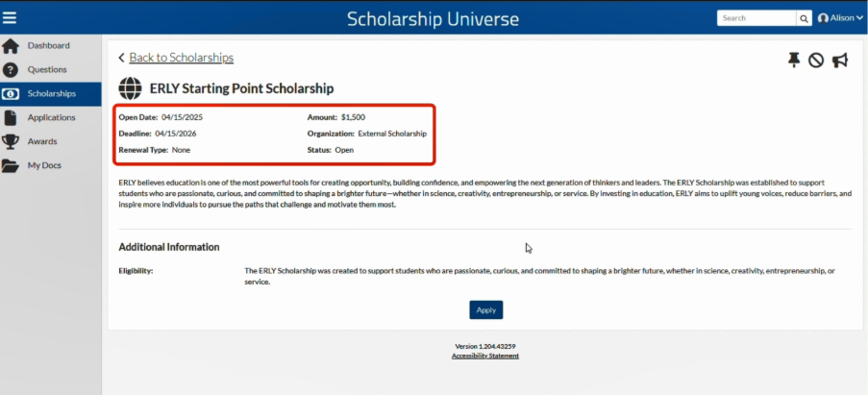Click the Dashboard home icon
This screenshot has width=868, height=395.
click(10, 46)
